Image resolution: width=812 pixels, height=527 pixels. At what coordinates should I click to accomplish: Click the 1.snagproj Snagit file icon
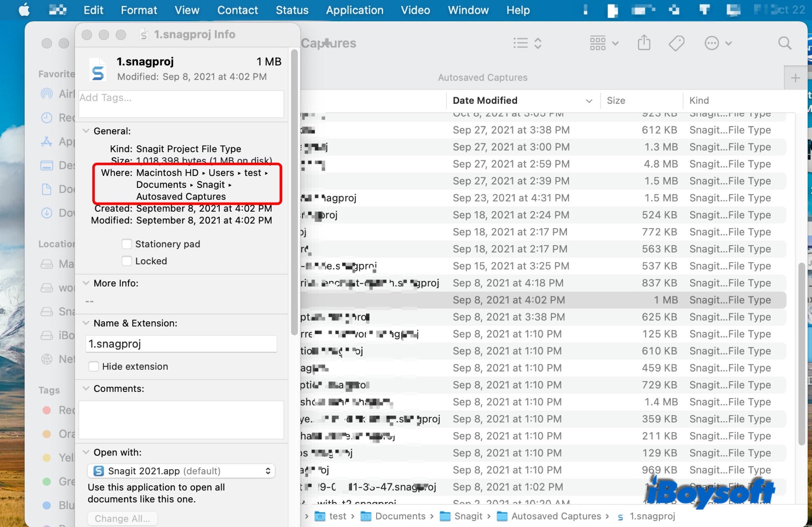(98, 69)
